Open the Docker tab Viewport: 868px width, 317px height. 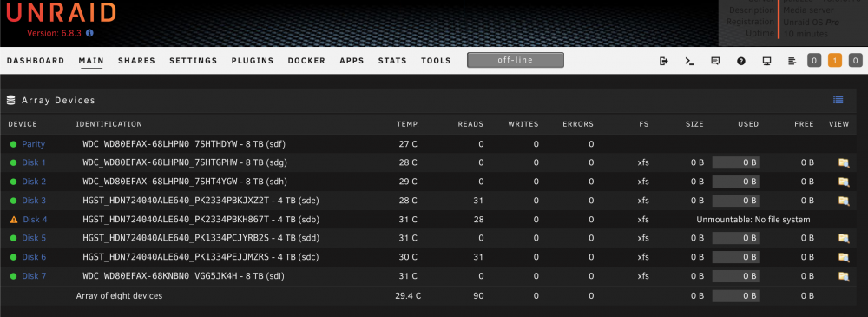point(306,61)
